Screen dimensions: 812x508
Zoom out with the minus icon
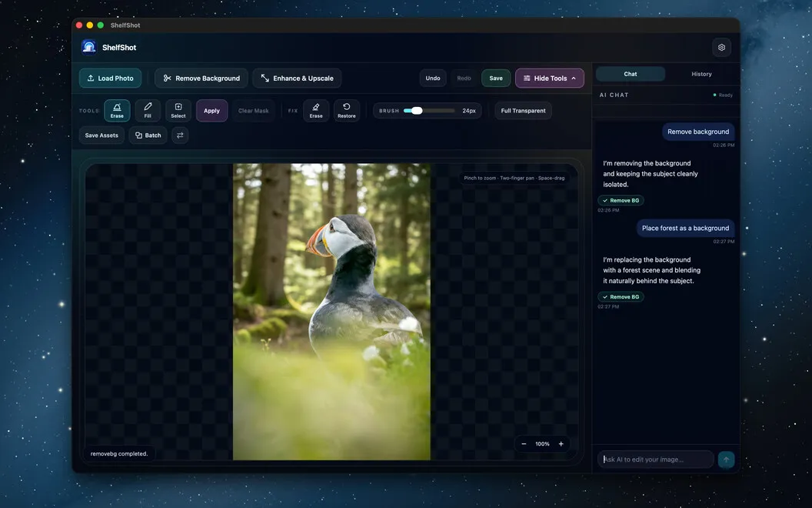pos(524,443)
